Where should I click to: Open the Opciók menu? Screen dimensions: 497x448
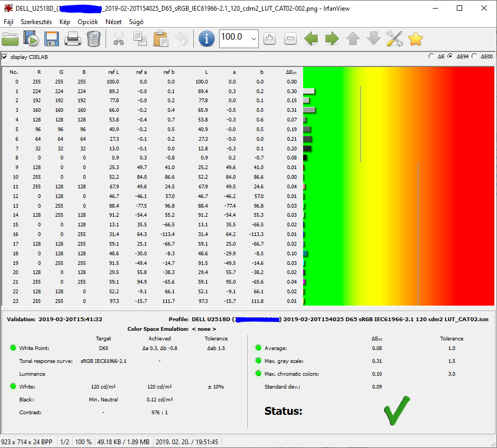point(88,22)
